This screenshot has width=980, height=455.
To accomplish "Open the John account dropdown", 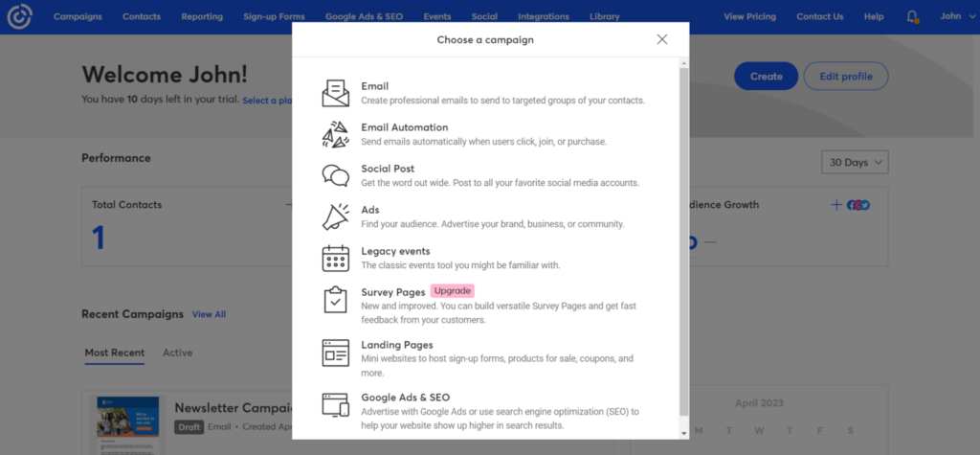I will [x=955, y=16].
